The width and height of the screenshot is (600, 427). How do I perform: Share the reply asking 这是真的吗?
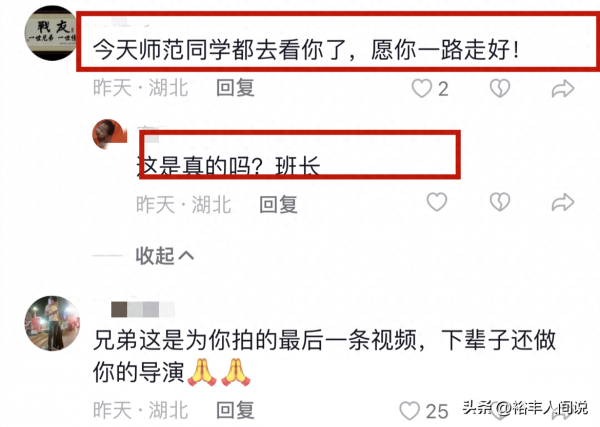562,202
